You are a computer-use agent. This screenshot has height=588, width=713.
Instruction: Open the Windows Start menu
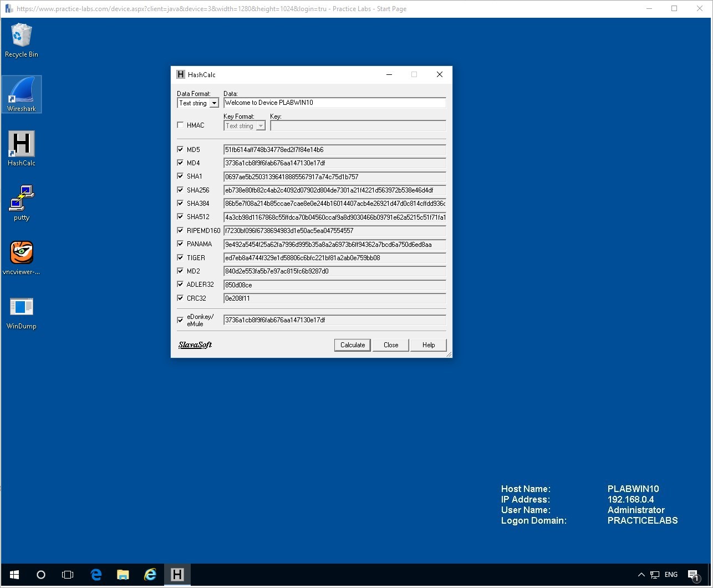click(14, 574)
